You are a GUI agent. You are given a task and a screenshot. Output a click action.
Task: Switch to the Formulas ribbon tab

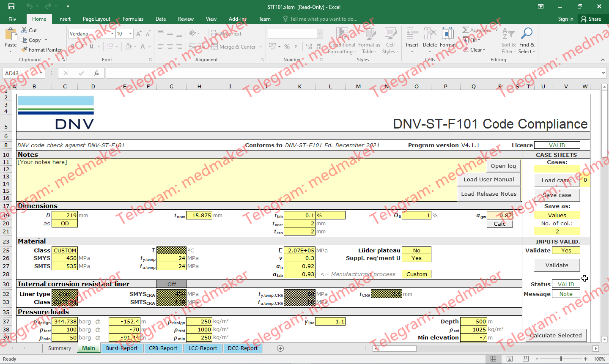pyautogui.click(x=133, y=19)
